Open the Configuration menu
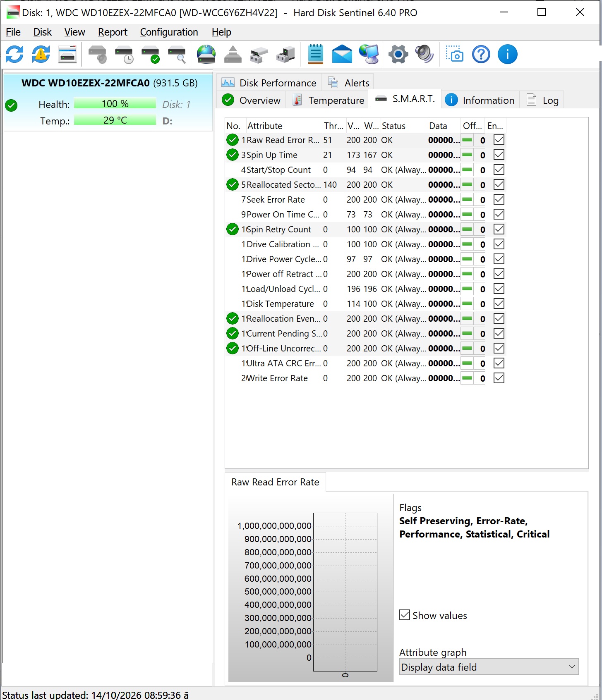The height and width of the screenshot is (700, 602). [x=169, y=32]
